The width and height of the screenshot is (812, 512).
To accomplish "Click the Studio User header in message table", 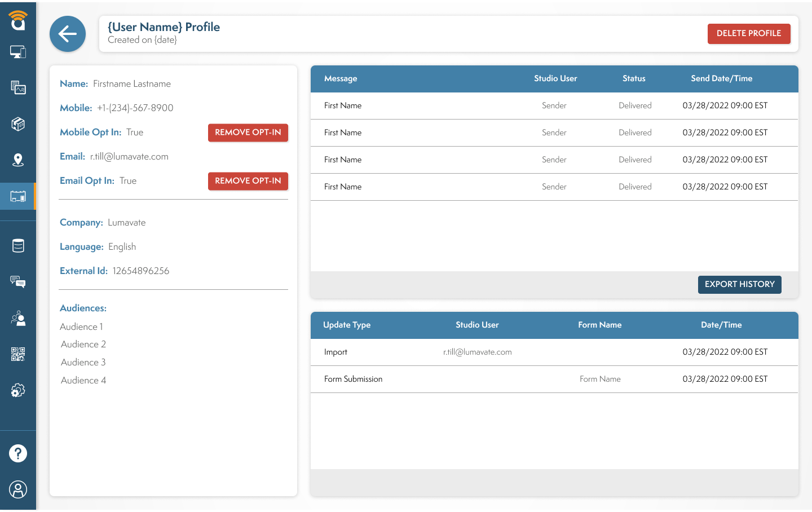I will 555,78.
